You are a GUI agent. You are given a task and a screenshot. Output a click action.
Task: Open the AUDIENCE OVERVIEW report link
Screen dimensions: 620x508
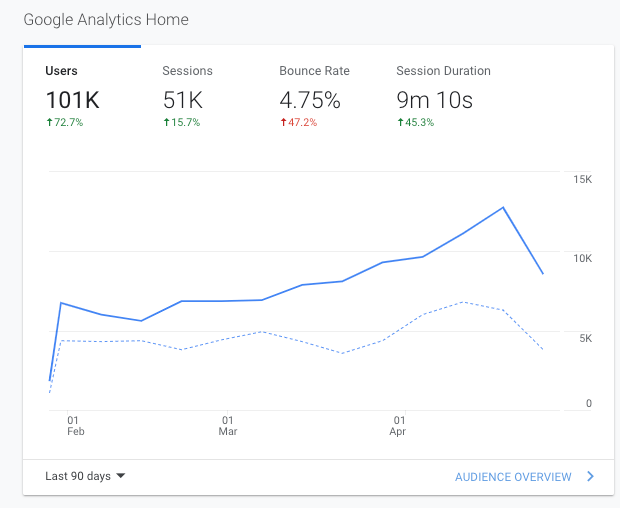tap(513, 477)
